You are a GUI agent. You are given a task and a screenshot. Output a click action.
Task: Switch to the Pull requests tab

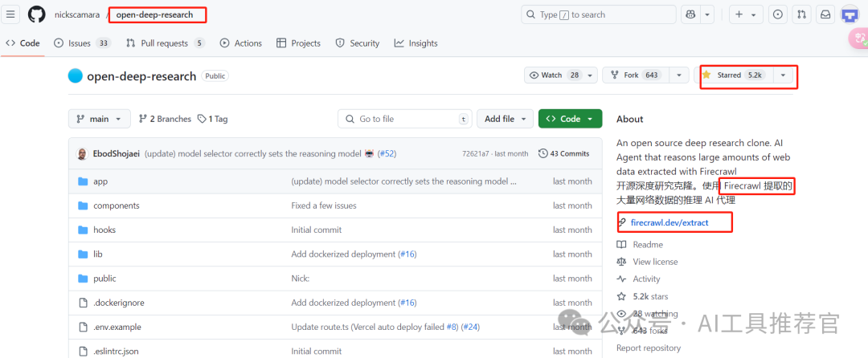pos(166,43)
